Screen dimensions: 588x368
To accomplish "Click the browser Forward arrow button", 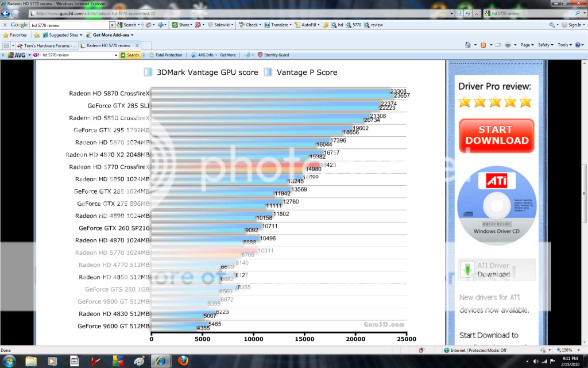I will [15, 14].
